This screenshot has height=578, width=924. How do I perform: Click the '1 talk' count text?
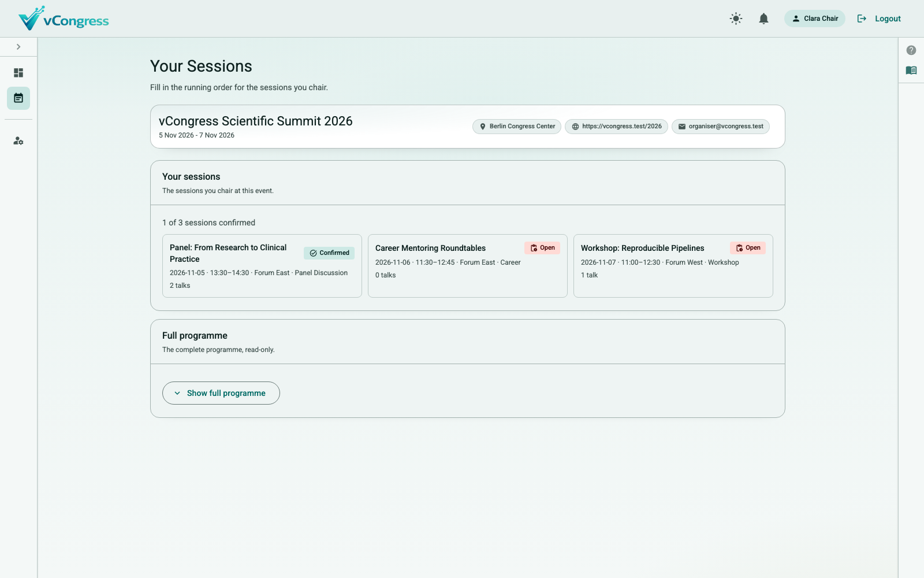pos(589,275)
